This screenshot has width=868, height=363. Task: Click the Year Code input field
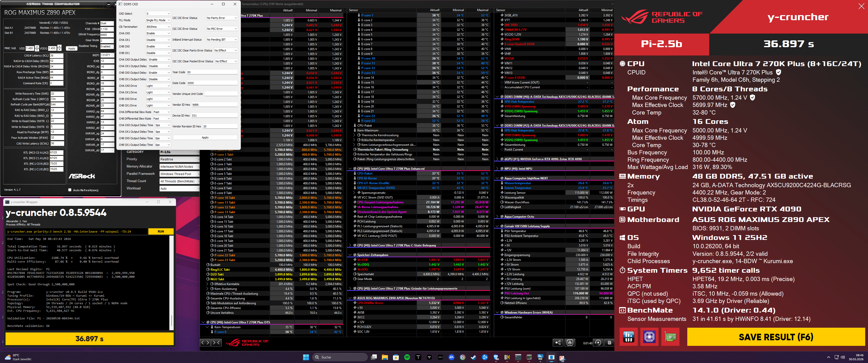tap(212, 72)
